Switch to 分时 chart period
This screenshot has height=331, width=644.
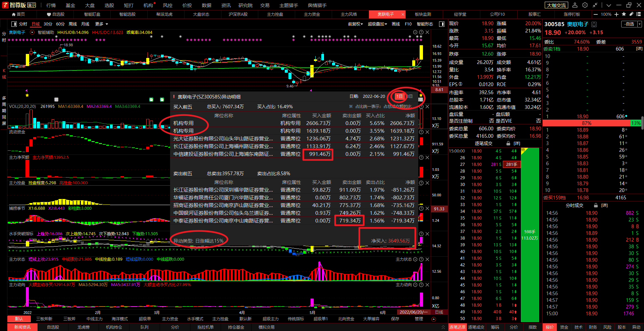(23, 24)
